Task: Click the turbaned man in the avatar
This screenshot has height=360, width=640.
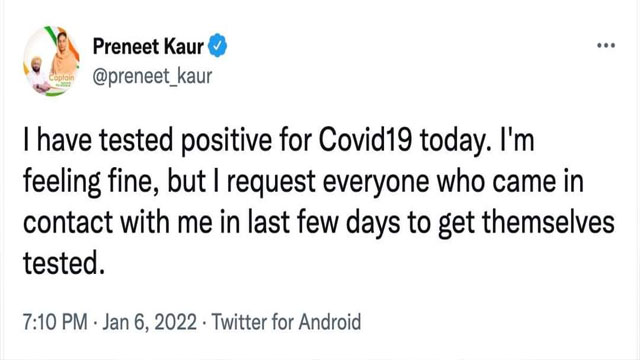Action: [38, 75]
